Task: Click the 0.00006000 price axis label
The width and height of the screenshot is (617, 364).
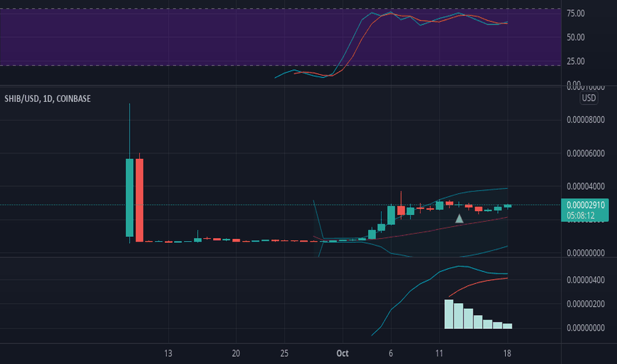Action: tap(585, 154)
